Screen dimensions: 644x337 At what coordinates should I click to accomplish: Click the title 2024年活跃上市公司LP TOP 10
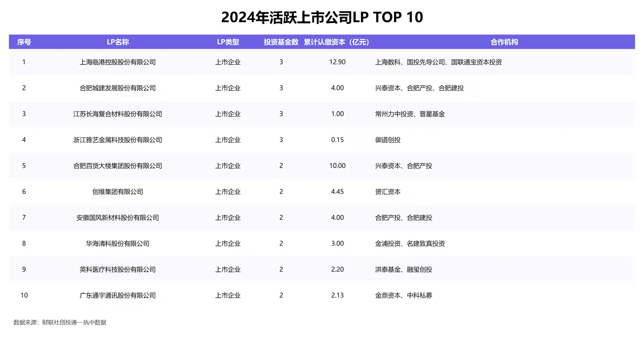pos(322,17)
